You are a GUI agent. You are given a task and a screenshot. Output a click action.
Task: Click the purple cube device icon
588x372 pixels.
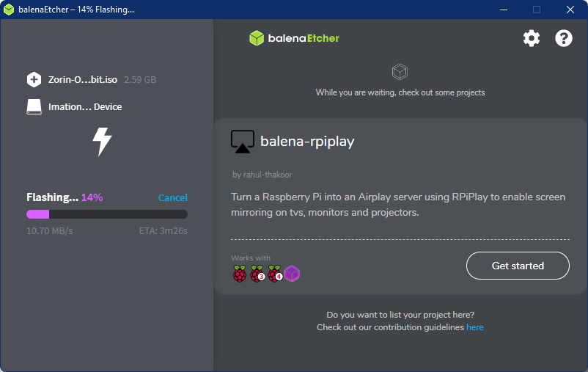292,274
